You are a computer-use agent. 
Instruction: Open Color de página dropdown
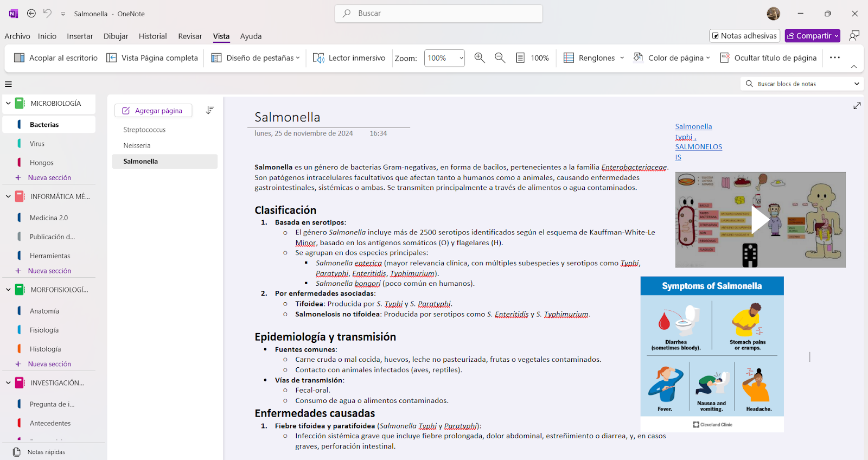(672, 58)
